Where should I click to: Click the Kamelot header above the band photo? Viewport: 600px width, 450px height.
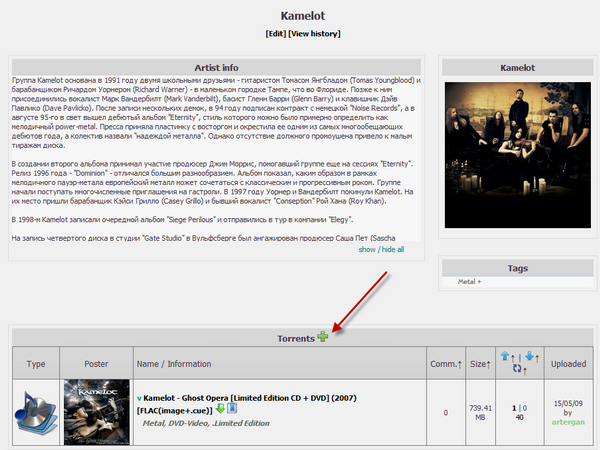[x=517, y=67]
